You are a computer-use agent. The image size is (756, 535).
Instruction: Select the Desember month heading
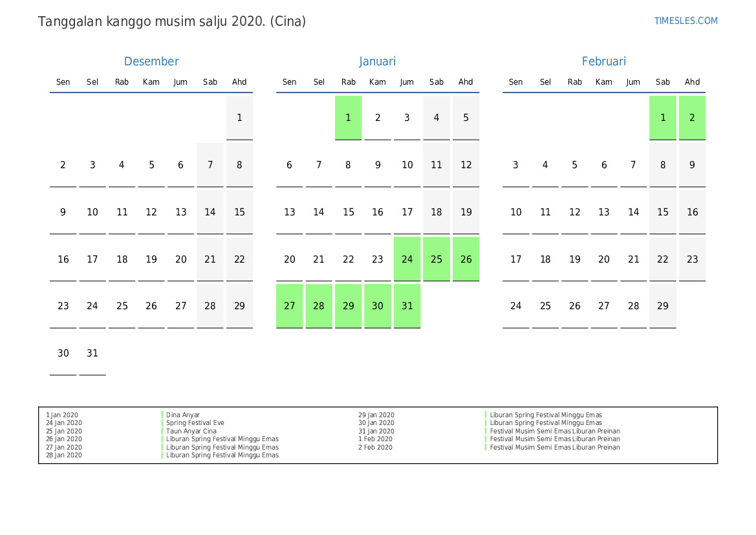151,61
